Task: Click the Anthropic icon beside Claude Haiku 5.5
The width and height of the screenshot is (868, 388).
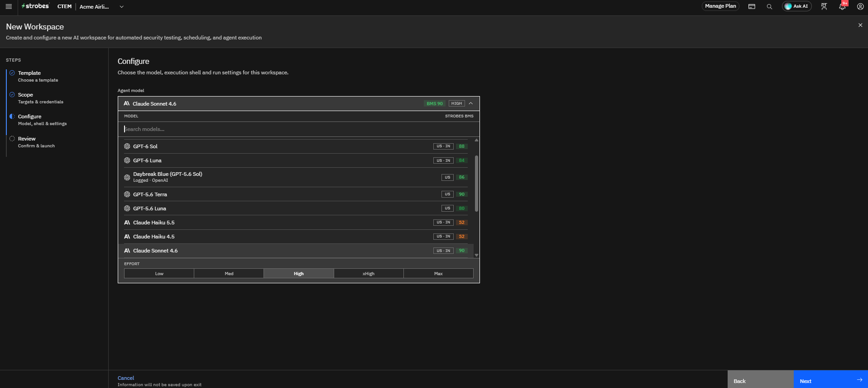Action: click(x=127, y=223)
